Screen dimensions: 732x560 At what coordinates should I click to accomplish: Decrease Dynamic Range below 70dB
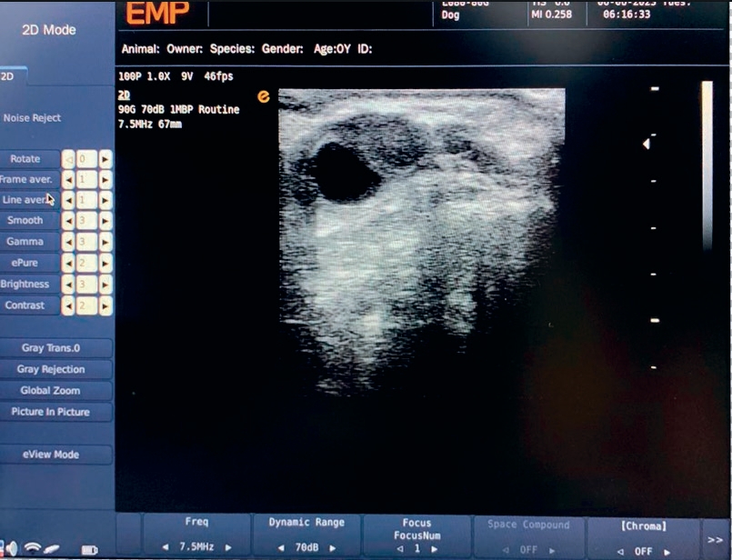click(281, 548)
